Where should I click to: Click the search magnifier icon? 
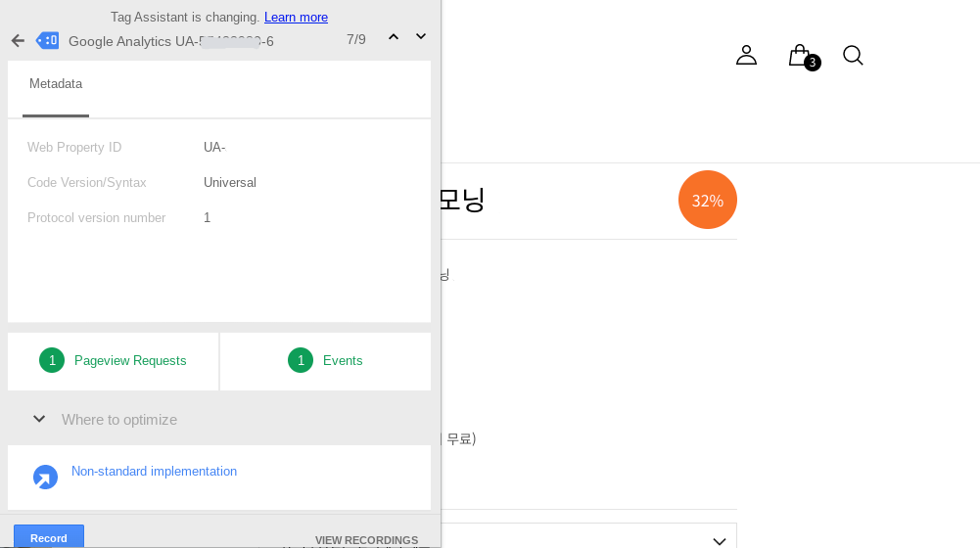point(853,56)
